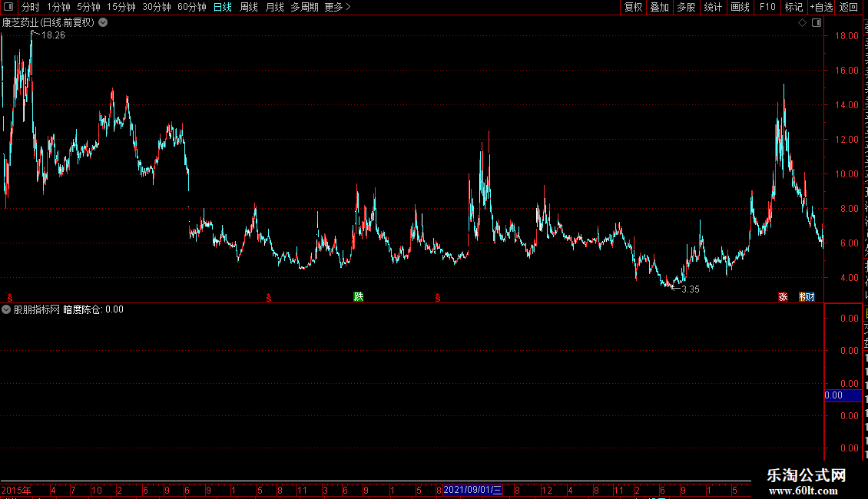Click the 16.00 price axis label
Screen dimensions: 868x499
[x=846, y=71]
